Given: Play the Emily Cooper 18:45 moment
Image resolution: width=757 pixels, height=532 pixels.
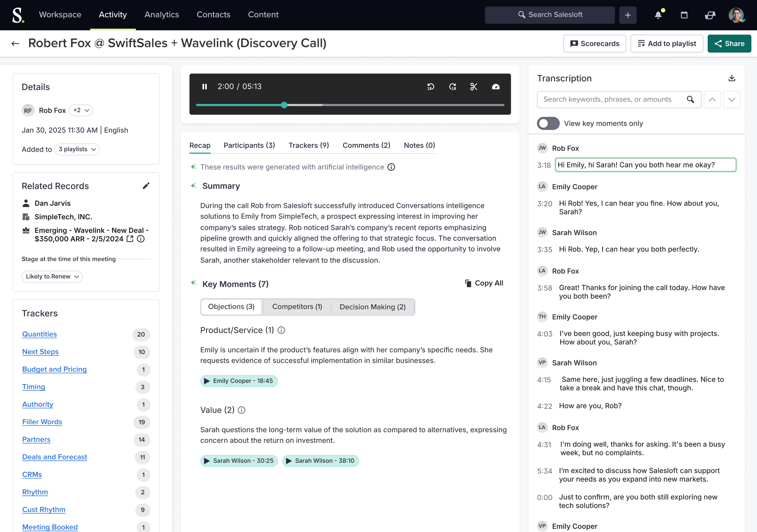Looking at the screenshot, I should click(x=239, y=381).
